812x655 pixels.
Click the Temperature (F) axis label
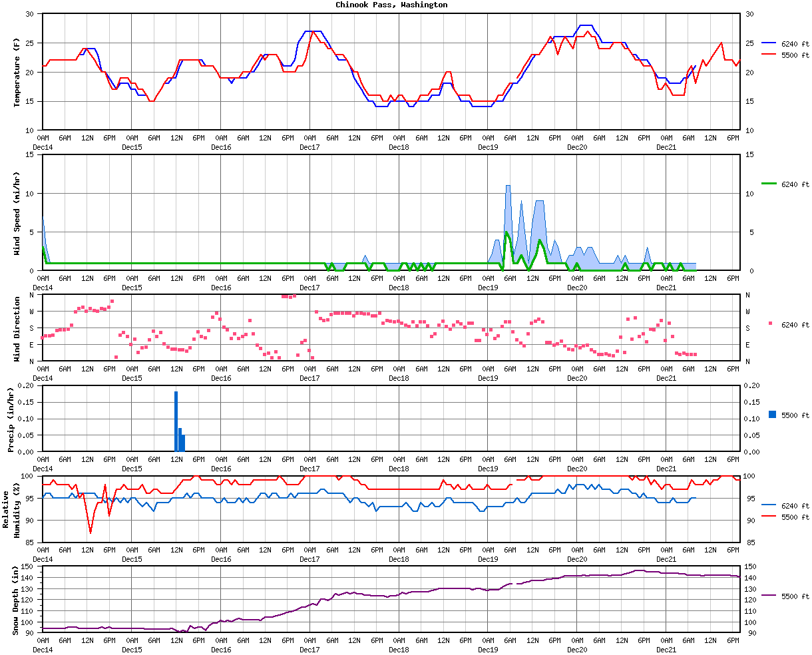17,72
